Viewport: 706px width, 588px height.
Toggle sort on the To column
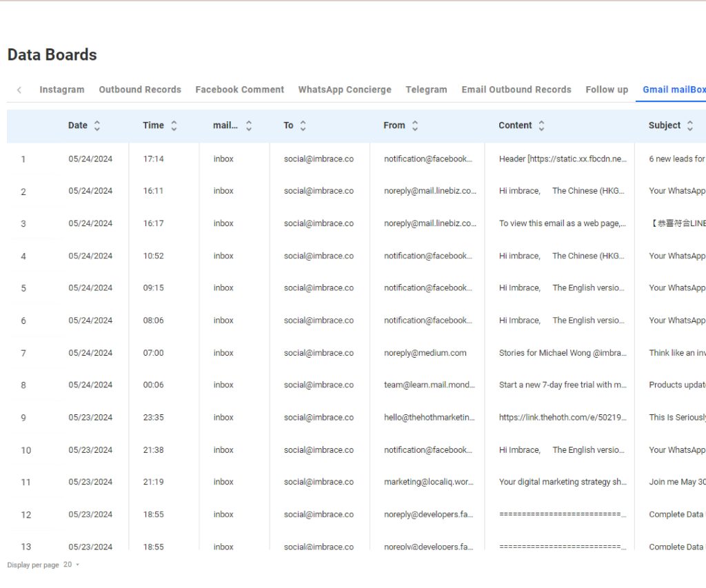303,125
